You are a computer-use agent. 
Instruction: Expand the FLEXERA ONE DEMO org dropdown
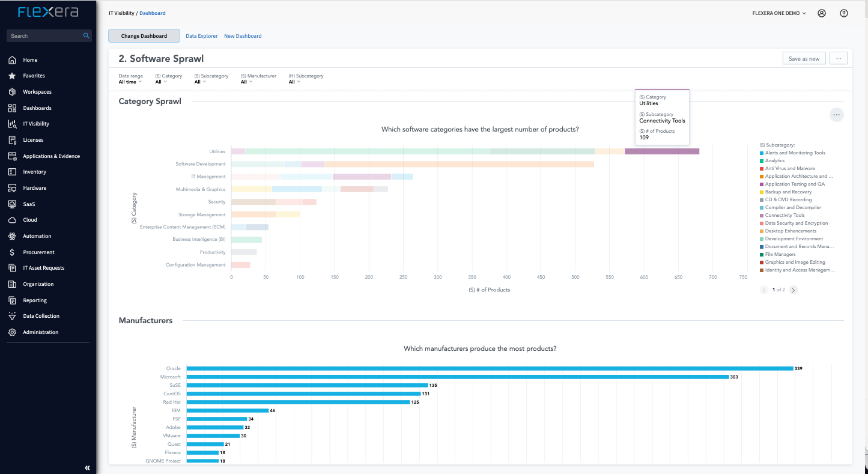(778, 13)
